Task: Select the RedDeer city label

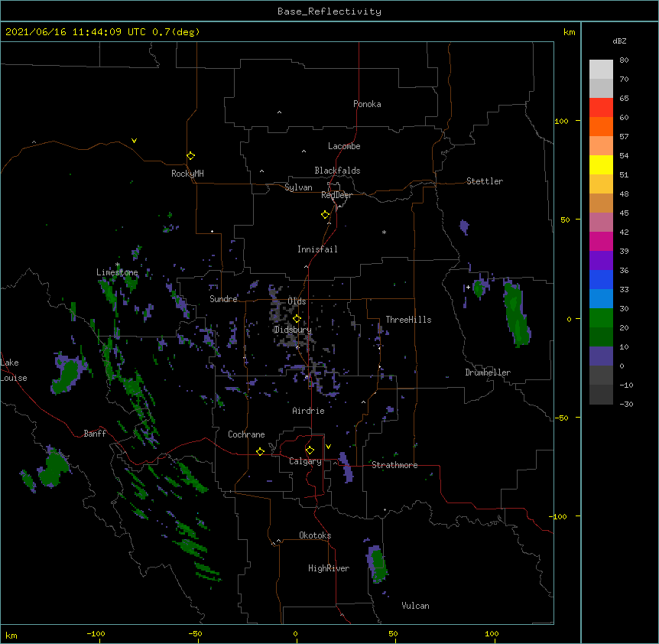Action: (336, 195)
